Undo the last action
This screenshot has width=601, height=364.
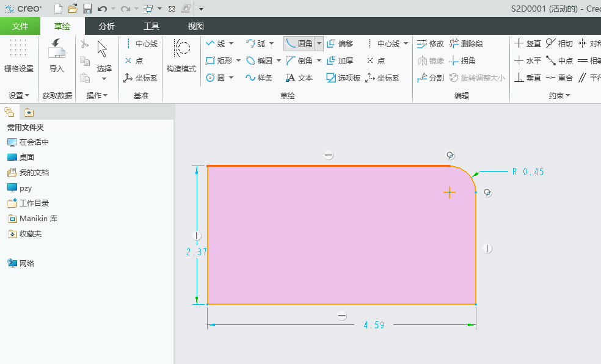coord(102,9)
